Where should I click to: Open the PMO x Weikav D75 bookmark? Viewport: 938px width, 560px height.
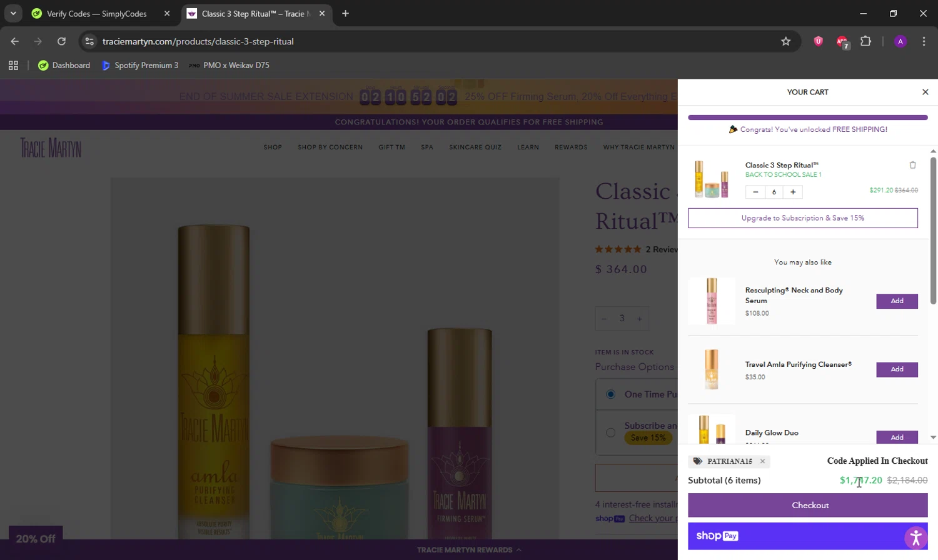click(x=229, y=65)
